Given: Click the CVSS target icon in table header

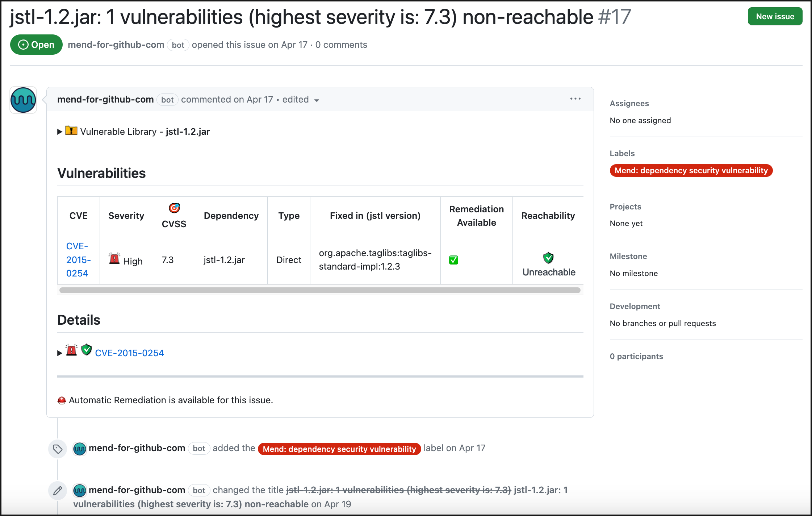Looking at the screenshot, I should click(174, 208).
